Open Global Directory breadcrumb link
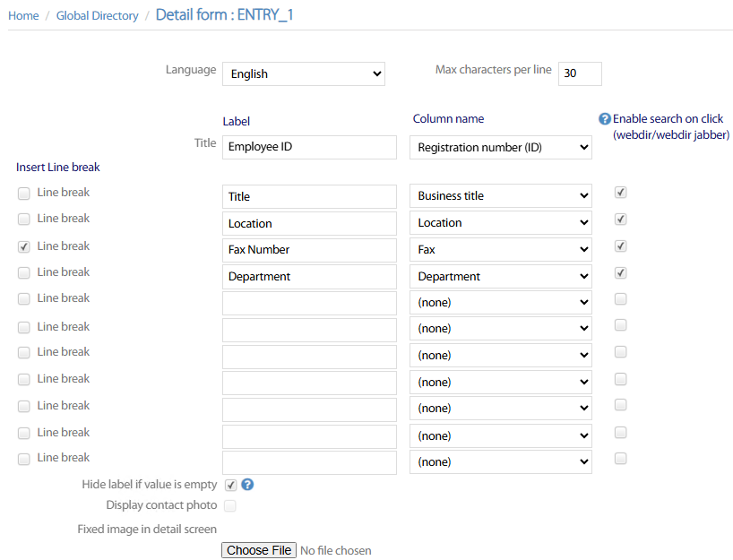Image resolution: width=733 pixels, height=560 pixels. click(97, 15)
